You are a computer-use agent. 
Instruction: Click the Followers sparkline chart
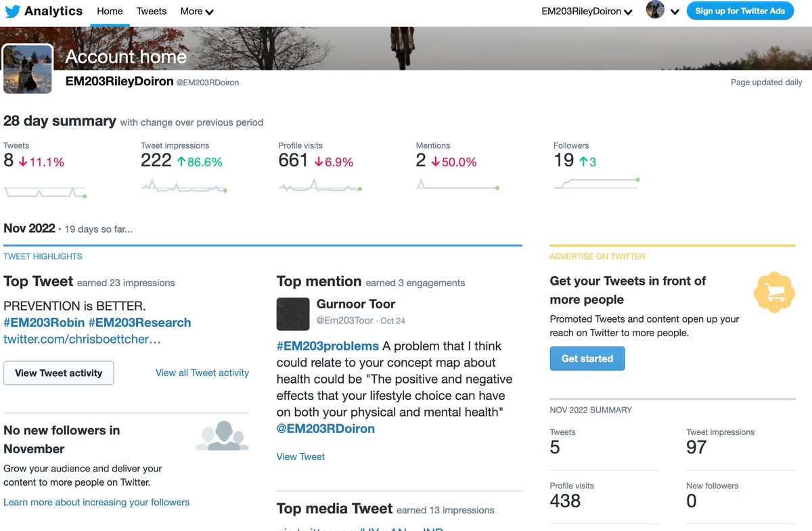coord(596,183)
